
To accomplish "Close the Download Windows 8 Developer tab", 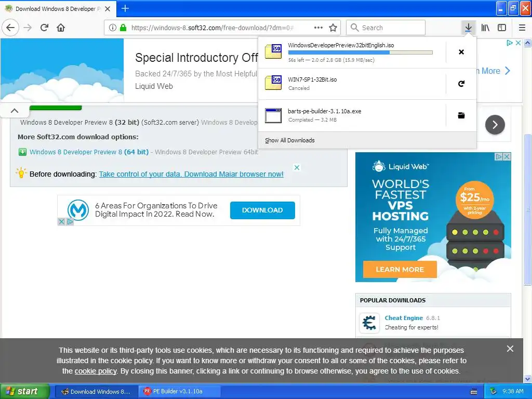I will (x=108, y=9).
